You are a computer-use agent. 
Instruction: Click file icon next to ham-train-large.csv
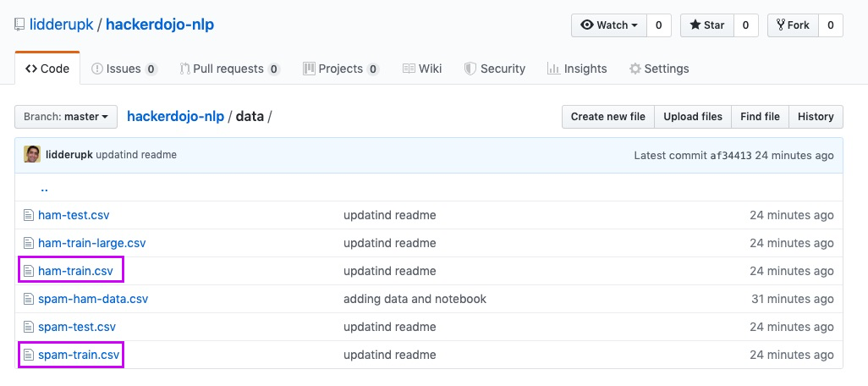coord(29,243)
